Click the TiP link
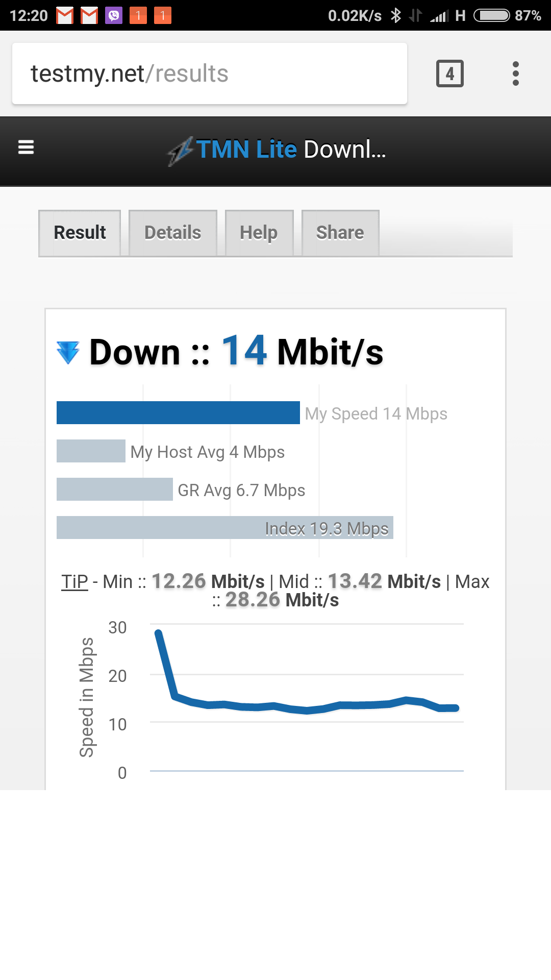This screenshot has height=980, width=551. (74, 582)
